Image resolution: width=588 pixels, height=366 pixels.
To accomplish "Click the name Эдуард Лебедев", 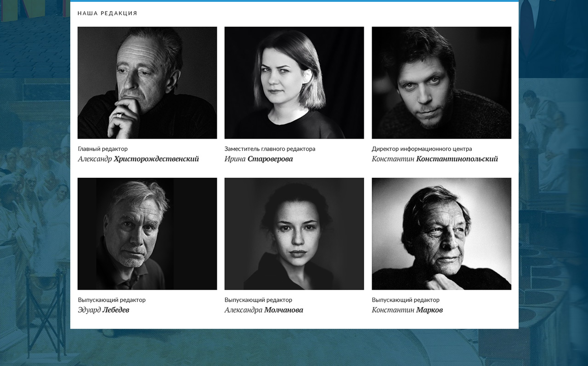I will pos(103,310).
